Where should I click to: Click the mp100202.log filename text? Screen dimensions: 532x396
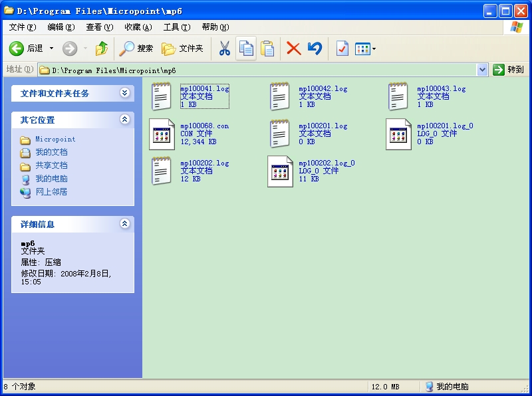[x=205, y=163]
